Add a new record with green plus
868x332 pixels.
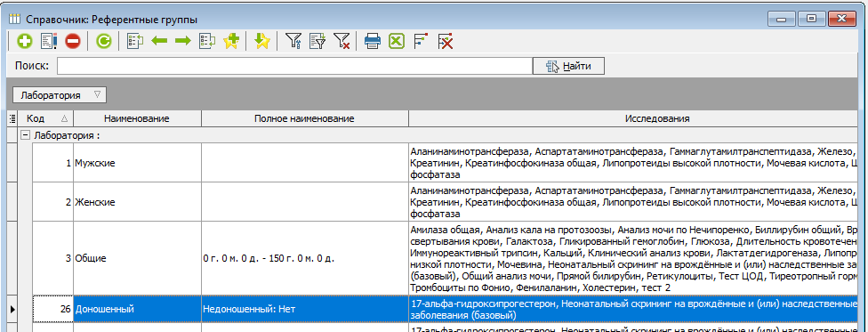24,41
